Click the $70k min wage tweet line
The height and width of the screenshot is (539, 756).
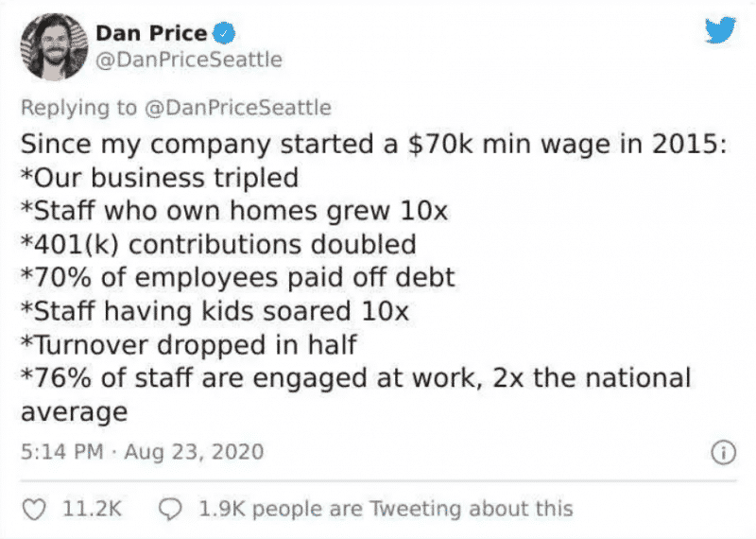[373, 145]
